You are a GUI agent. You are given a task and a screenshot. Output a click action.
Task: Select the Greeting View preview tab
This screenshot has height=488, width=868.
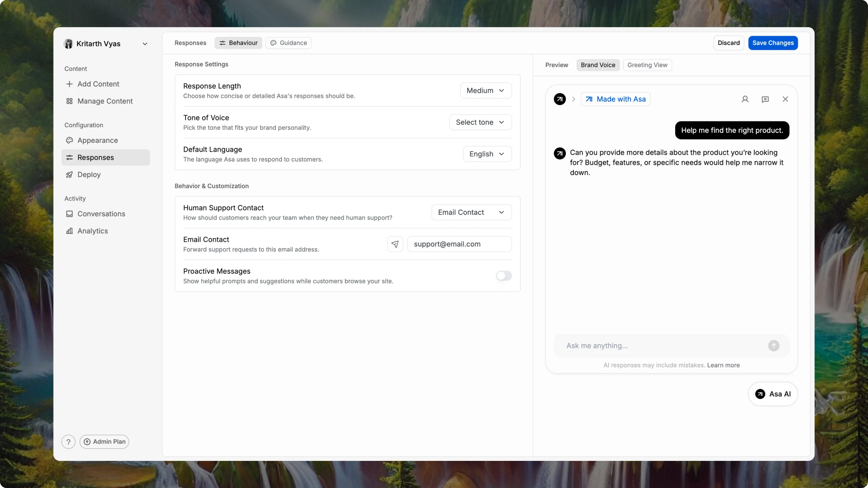647,65
